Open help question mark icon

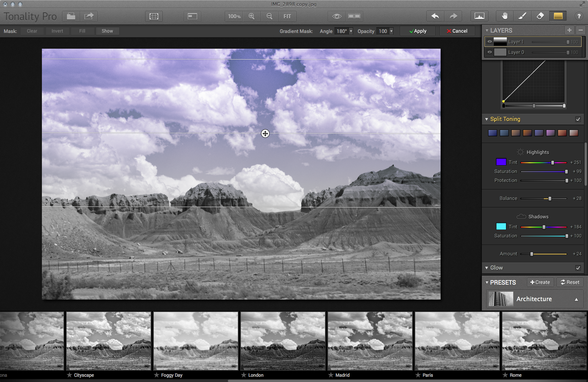pyautogui.click(x=579, y=16)
